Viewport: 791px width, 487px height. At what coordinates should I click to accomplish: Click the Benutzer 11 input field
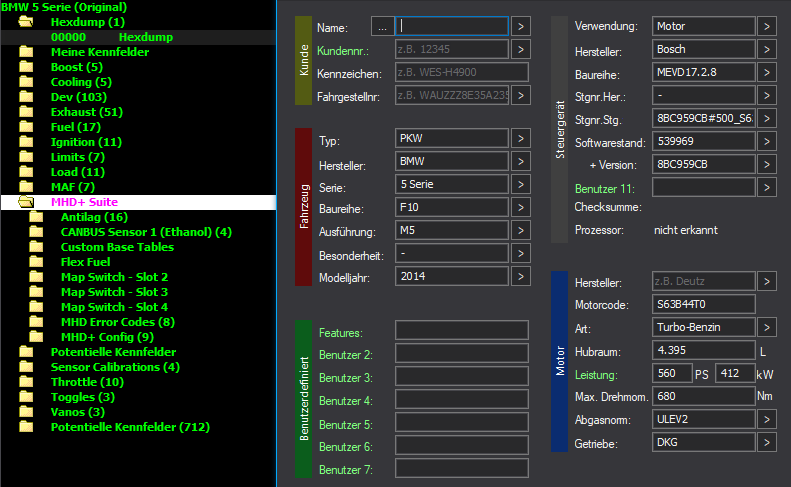(703, 187)
